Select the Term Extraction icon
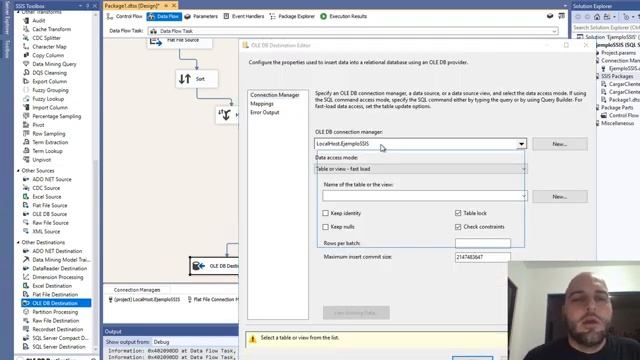Viewport: 640px width, 360px height. tap(26, 142)
